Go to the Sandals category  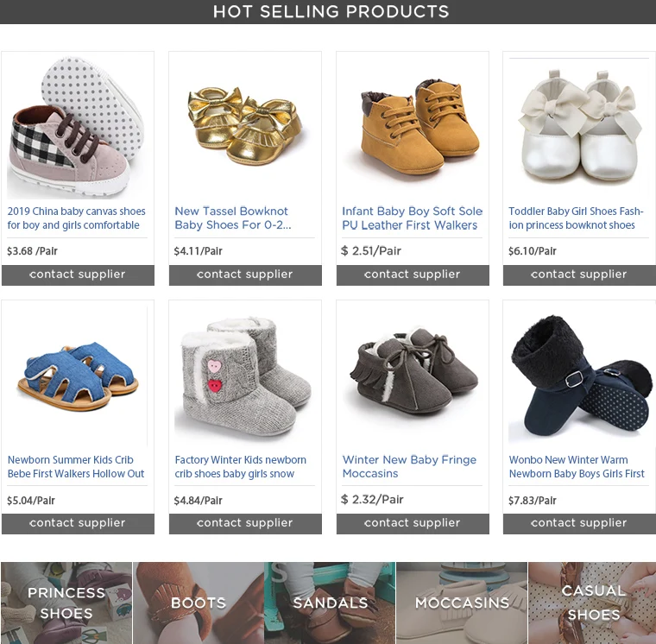[330, 603]
